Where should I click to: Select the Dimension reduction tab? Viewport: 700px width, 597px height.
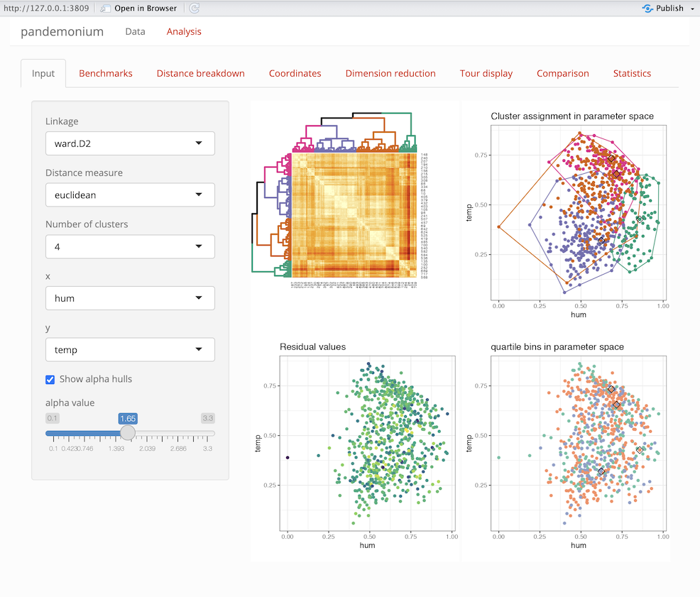point(390,73)
